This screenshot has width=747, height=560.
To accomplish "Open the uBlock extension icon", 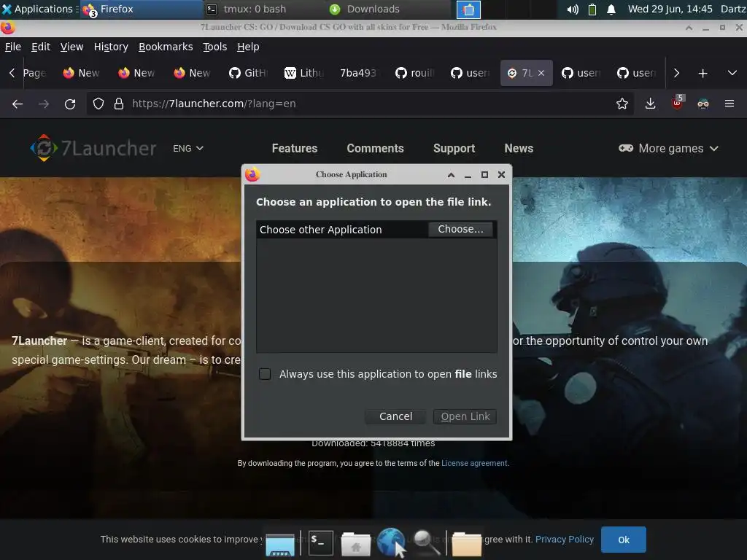I will [677, 103].
